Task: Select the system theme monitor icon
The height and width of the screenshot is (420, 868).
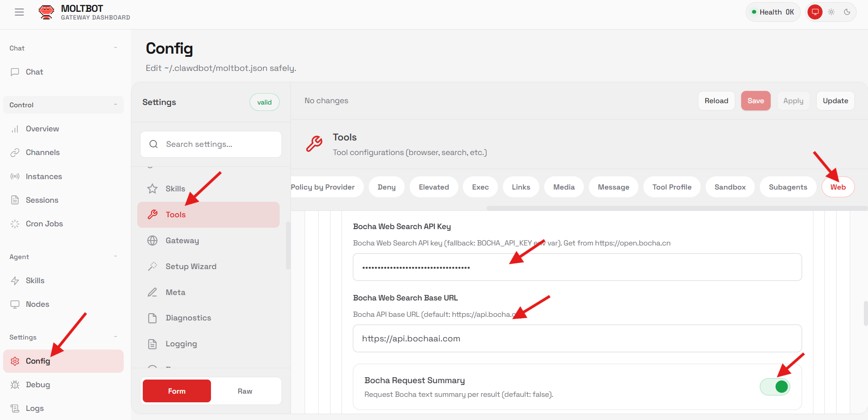Action: 815,12
